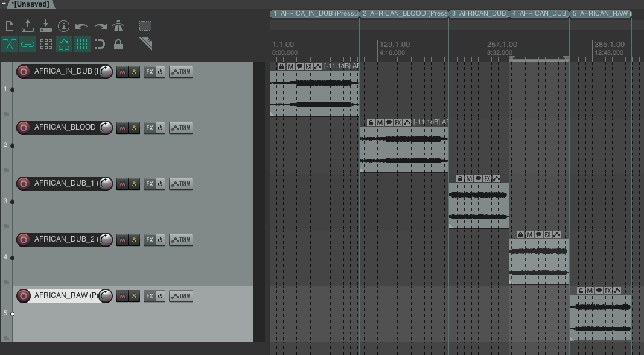Toggle auto-crossfade mode
The height and width of the screenshot is (355, 644).
tap(10, 44)
